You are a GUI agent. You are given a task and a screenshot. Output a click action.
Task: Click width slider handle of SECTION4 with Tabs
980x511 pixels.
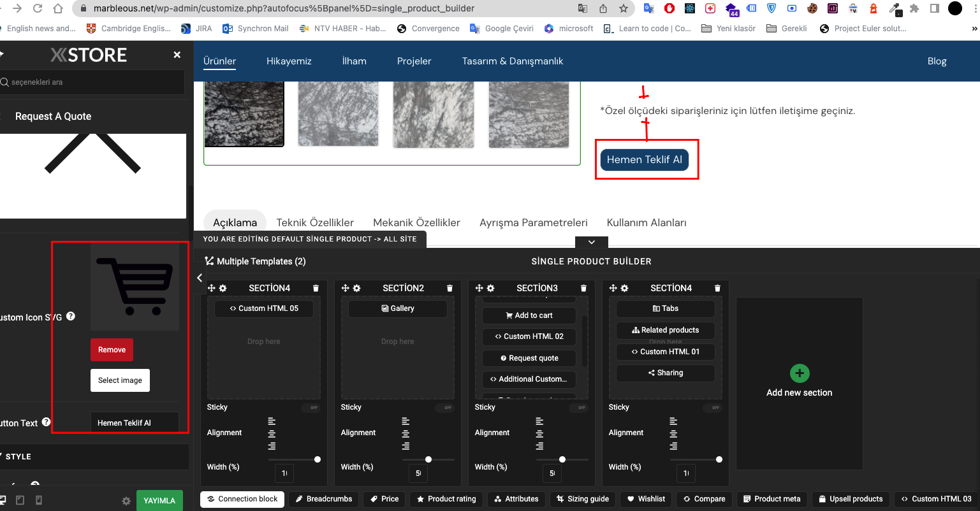(x=719, y=459)
